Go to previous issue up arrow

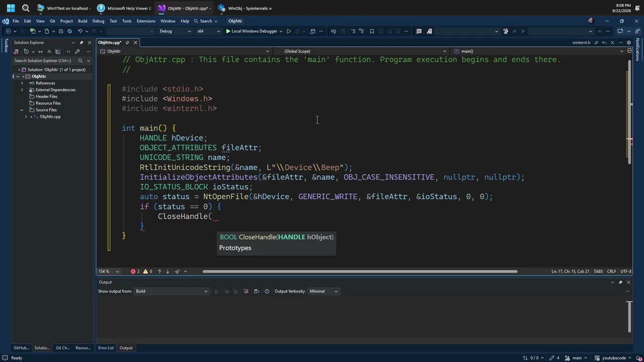point(159,271)
